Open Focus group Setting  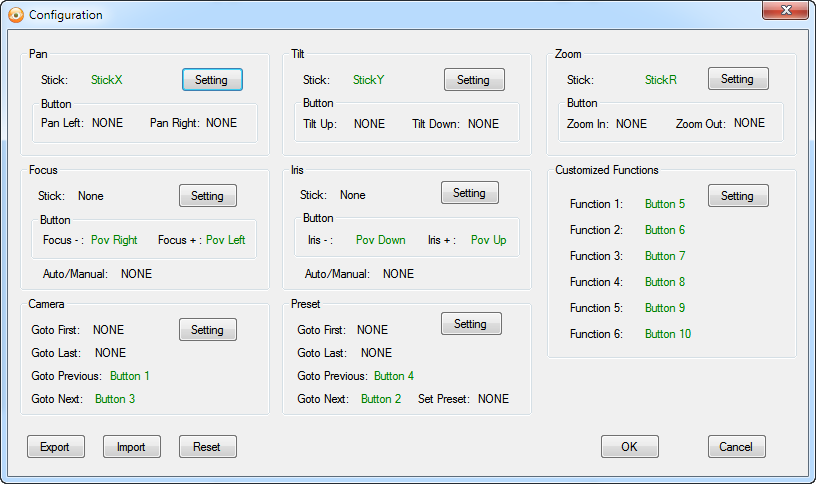coord(208,196)
